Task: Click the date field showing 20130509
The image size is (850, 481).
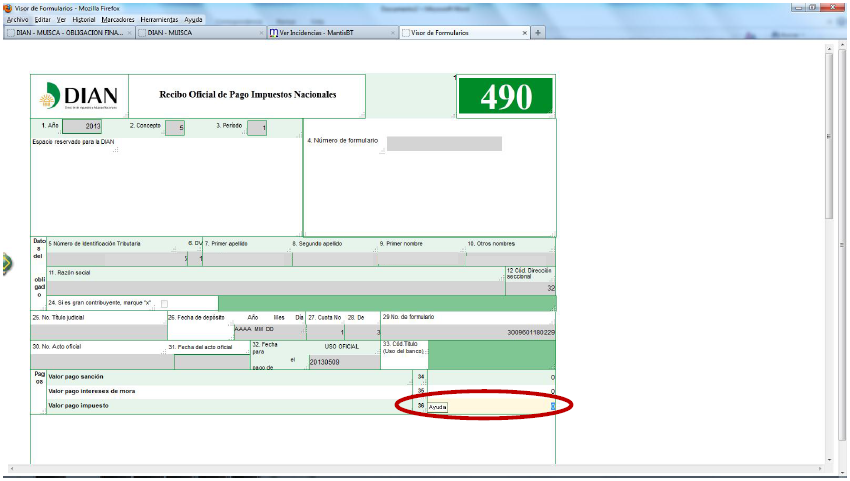Action: click(344, 362)
